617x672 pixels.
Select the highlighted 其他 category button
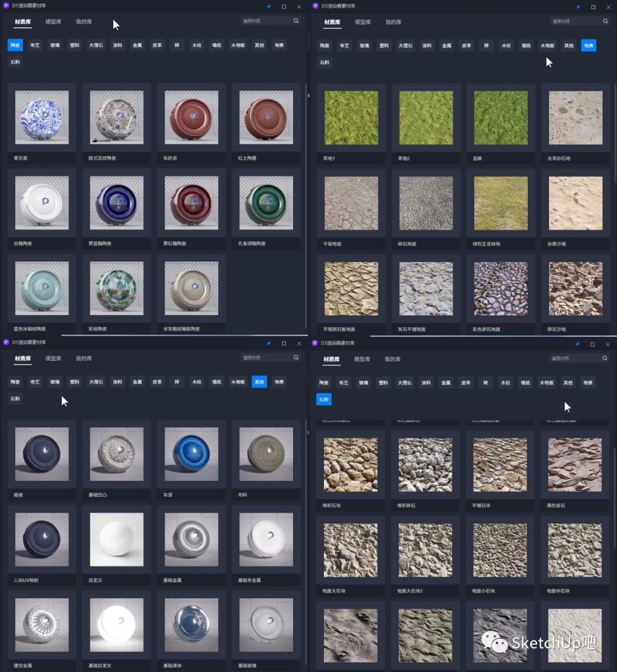[x=259, y=382]
